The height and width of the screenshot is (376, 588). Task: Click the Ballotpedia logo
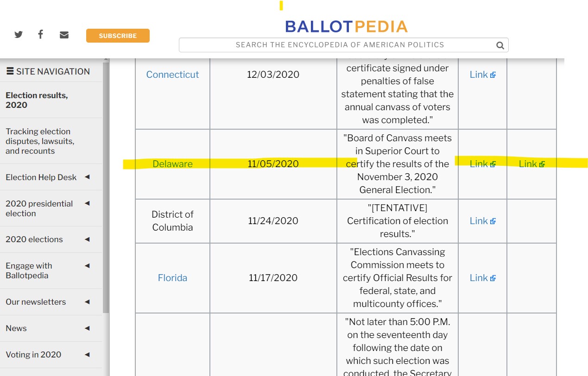[346, 26]
